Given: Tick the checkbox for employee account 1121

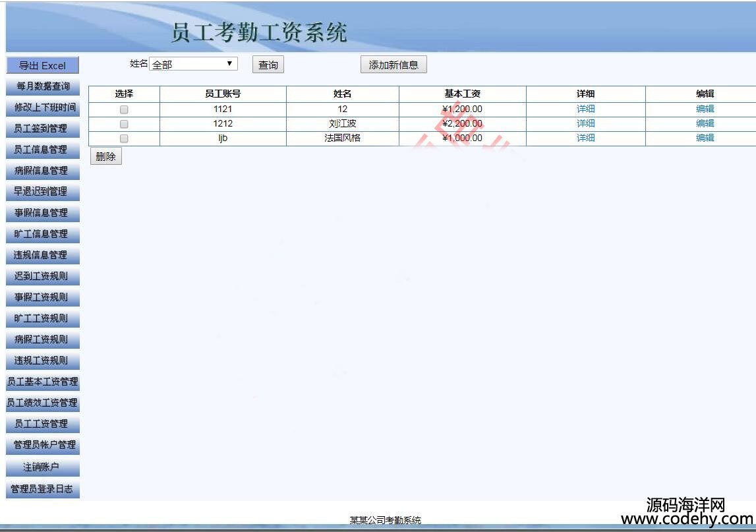Looking at the screenshot, I should (x=124, y=109).
